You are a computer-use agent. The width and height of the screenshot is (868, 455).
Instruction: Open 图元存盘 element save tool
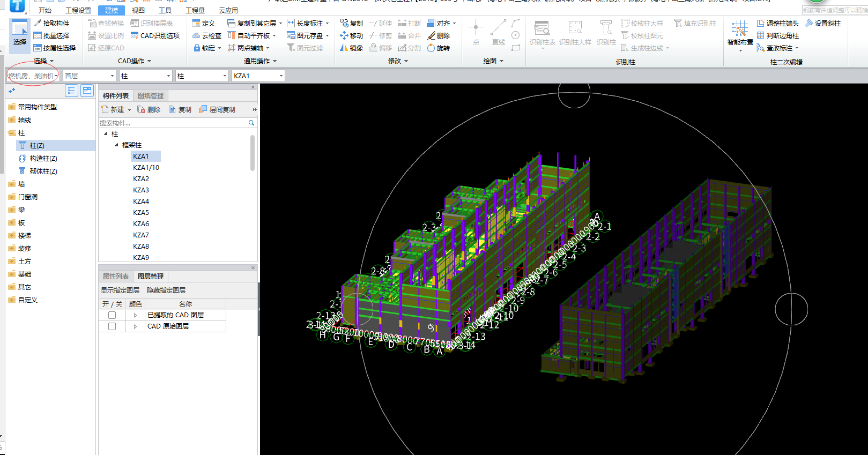(x=308, y=35)
